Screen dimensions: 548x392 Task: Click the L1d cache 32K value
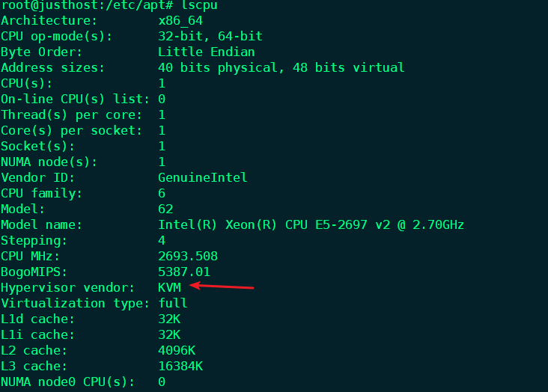click(x=169, y=319)
